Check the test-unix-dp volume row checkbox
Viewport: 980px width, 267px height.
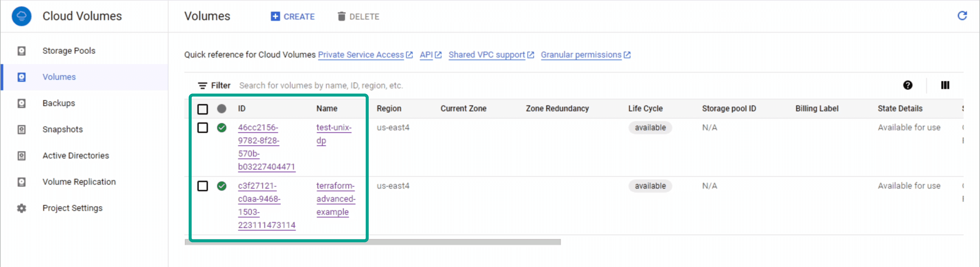[x=203, y=128]
